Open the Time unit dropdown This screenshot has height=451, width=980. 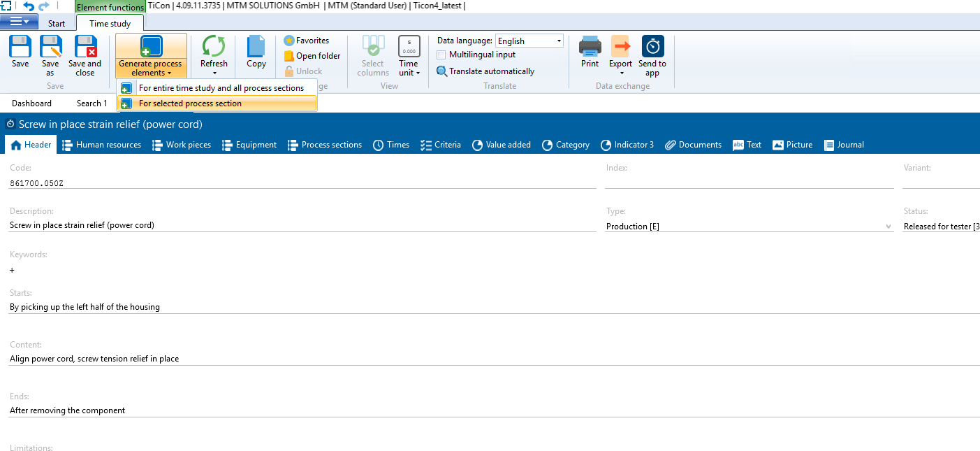(418, 73)
